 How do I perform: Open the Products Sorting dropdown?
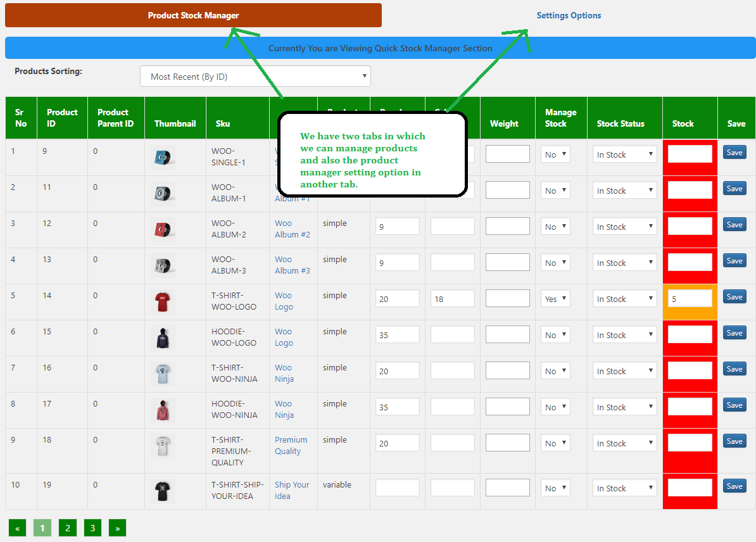tap(255, 75)
